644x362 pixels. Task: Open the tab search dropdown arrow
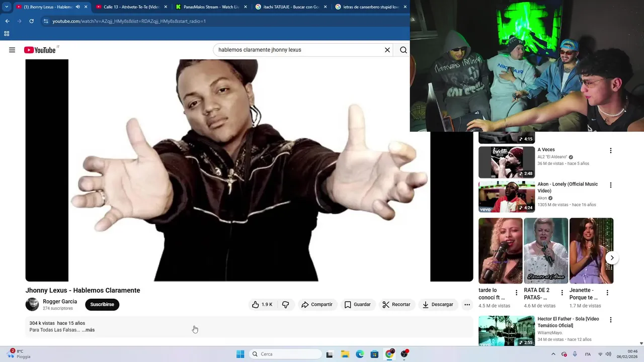pos(7,7)
